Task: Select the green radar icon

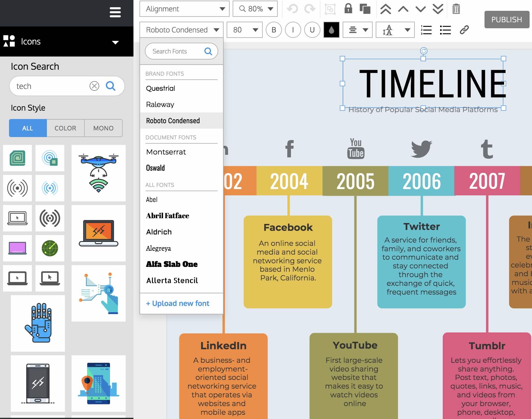Action: point(50,248)
